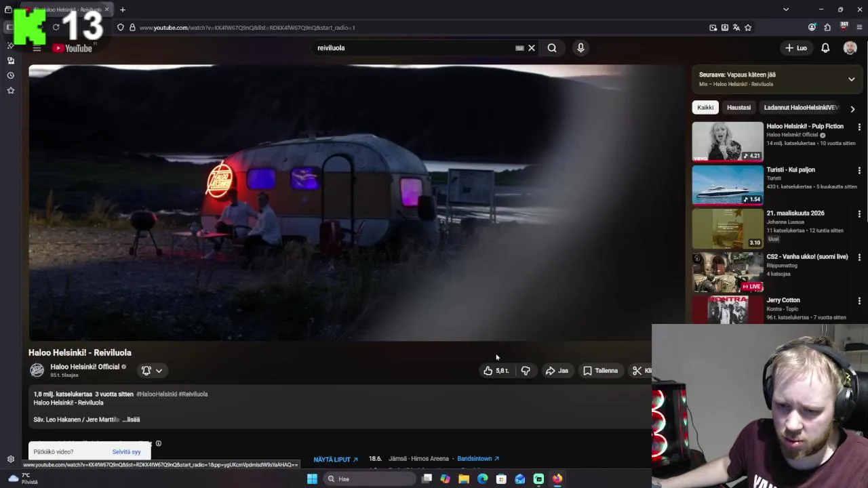Viewport: 868px width, 488px height.
Task: Open subscription notification bell dropdown
Action: pos(152,370)
